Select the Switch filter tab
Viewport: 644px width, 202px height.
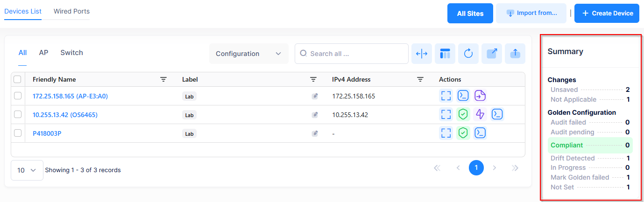(71, 53)
